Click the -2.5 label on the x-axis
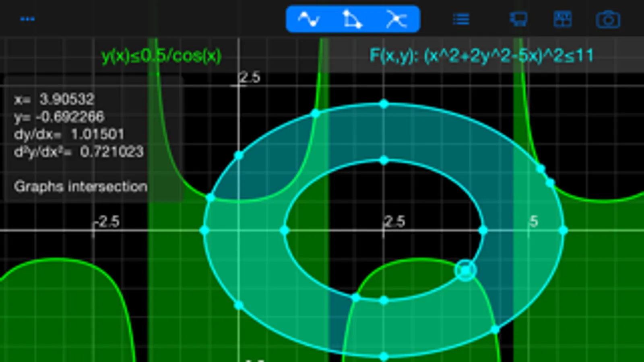This screenshot has height=362, width=644. point(107,222)
